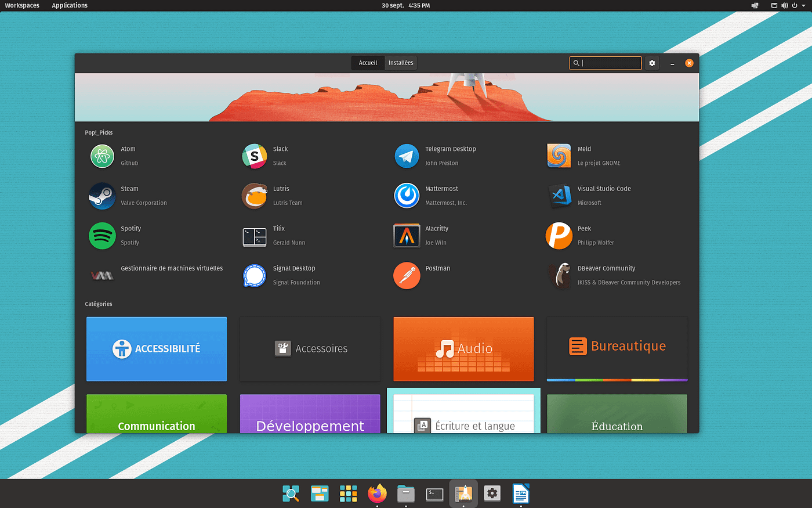
Task: Expand the system power menu arrow
Action: tap(803, 6)
